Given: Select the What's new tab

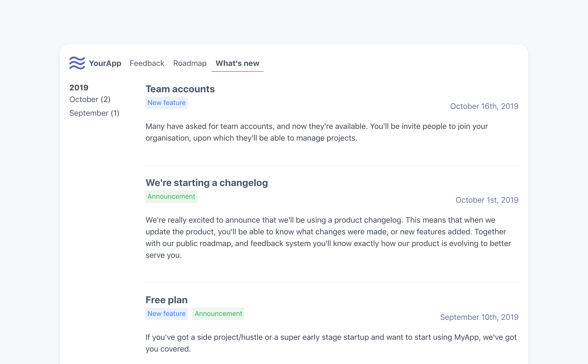Looking at the screenshot, I should tap(237, 63).
